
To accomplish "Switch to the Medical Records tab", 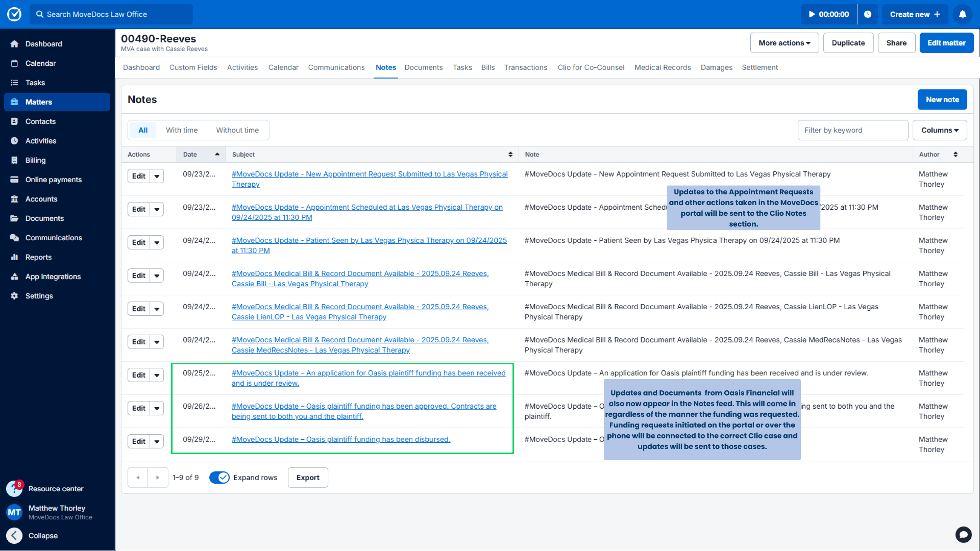I will [663, 67].
